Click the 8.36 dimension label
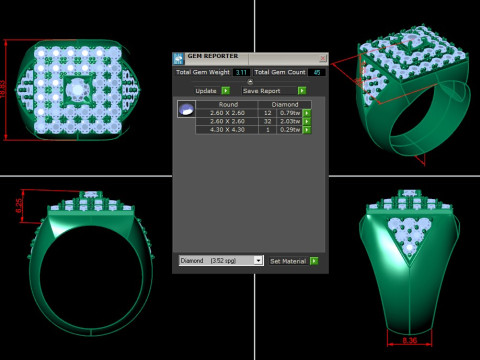480x360 pixels. tap(409, 340)
